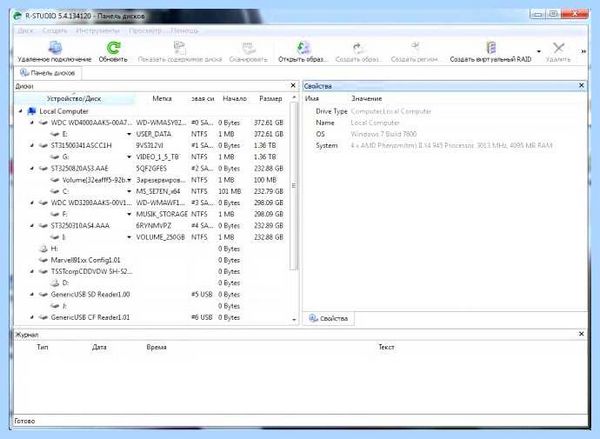
Task: Click the Сканировать toolbar icon
Action: click(x=248, y=48)
